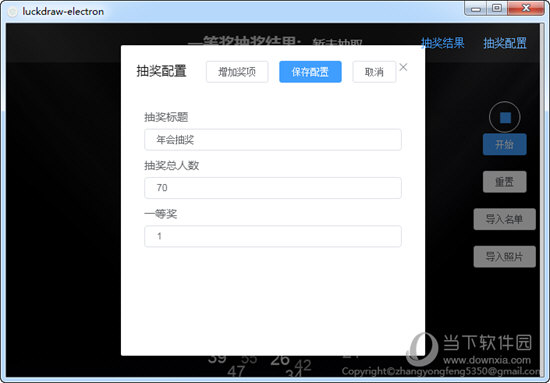Click the 重置 reset button

(504, 182)
